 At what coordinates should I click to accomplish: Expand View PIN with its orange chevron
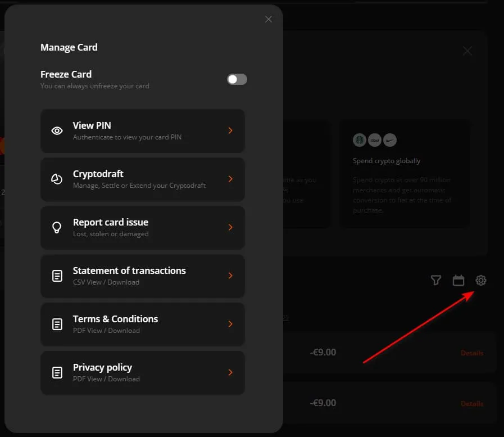pyautogui.click(x=230, y=130)
